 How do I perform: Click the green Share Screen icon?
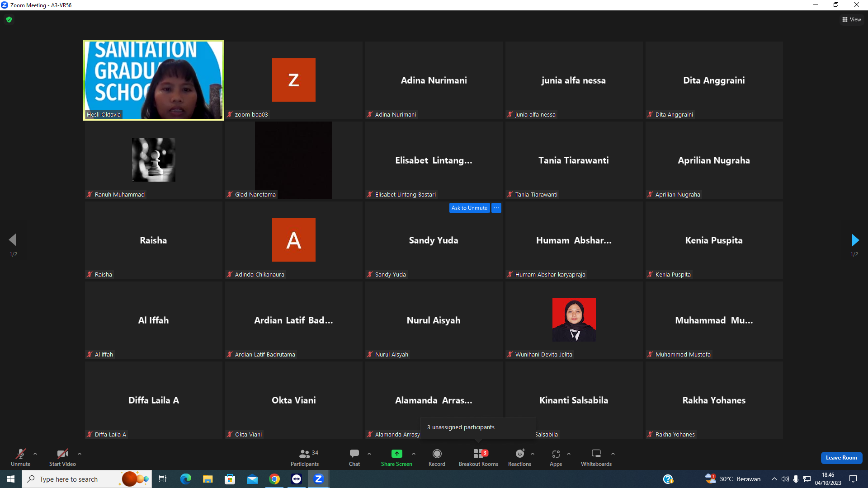pyautogui.click(x=396, y=454)
